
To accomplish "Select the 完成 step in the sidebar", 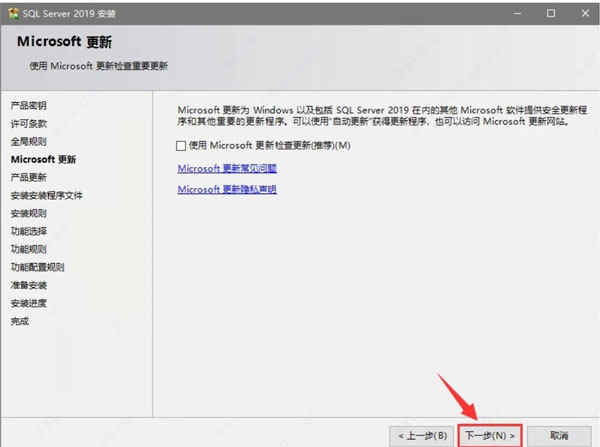I will pos(20,321).
